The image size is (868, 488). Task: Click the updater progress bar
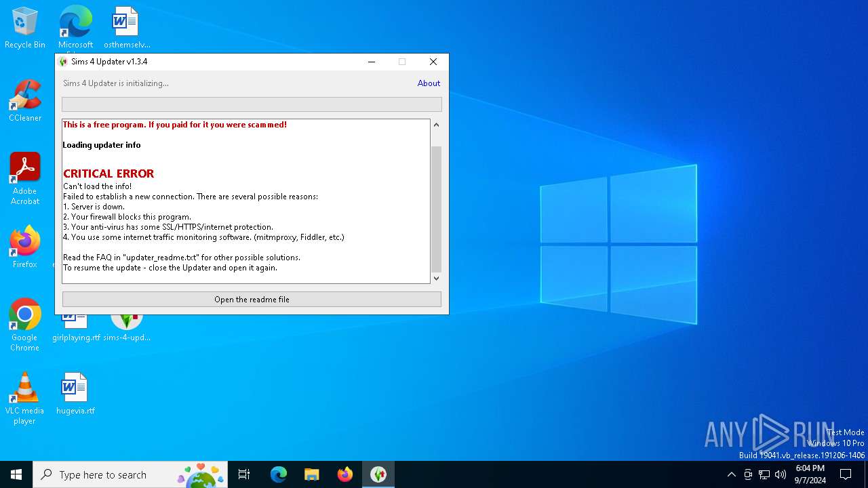(x=252, y=104)
